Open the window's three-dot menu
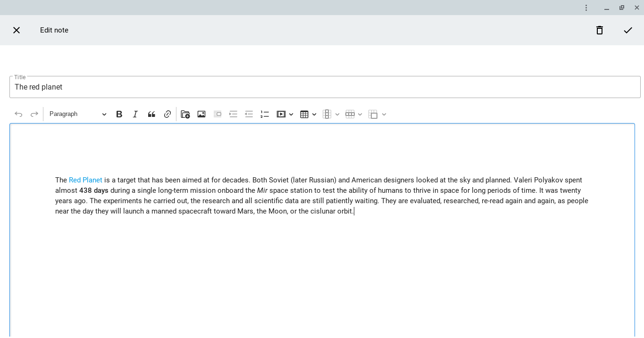Viewport: 644px width, 338px height. click(x=586, y=8)
